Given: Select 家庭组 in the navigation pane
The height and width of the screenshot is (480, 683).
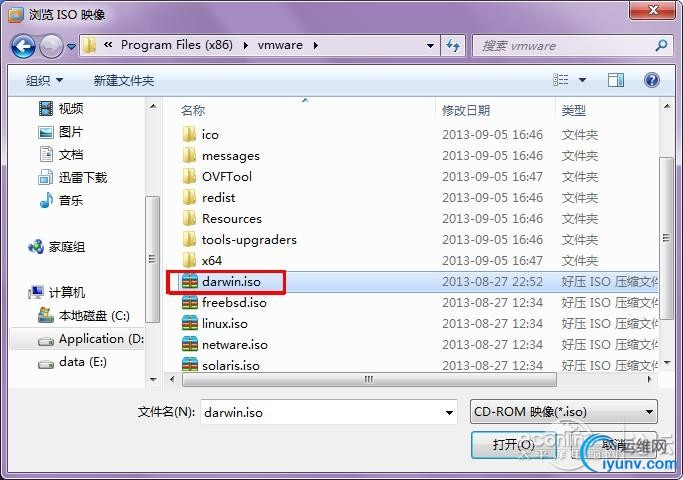Looking at the screenshot, I should (x=56, y=247).
